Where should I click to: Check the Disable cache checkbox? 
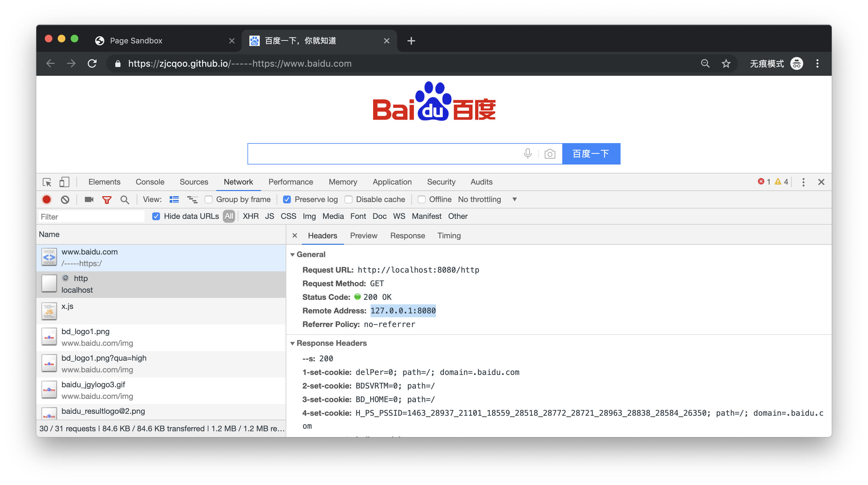coord(348,199)
